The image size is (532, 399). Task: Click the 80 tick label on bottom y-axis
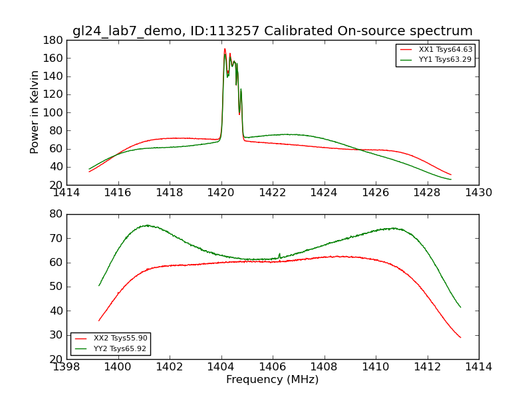click(x=56, y=214)
